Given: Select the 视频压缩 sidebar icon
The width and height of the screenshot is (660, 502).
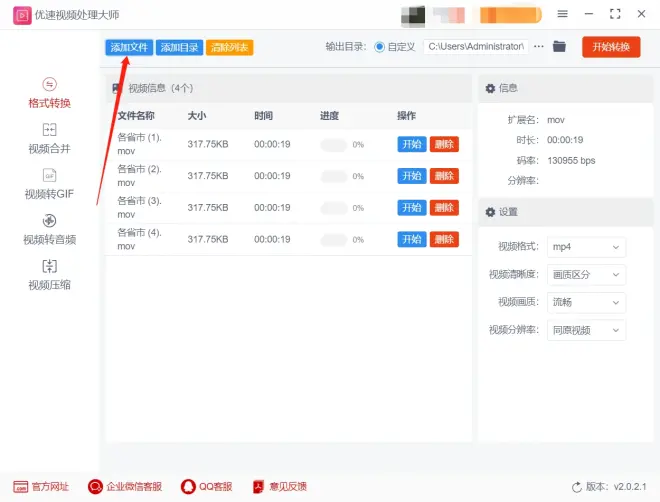Looking at the screenshot, I should pyautogui.click(x=49, y=266).
